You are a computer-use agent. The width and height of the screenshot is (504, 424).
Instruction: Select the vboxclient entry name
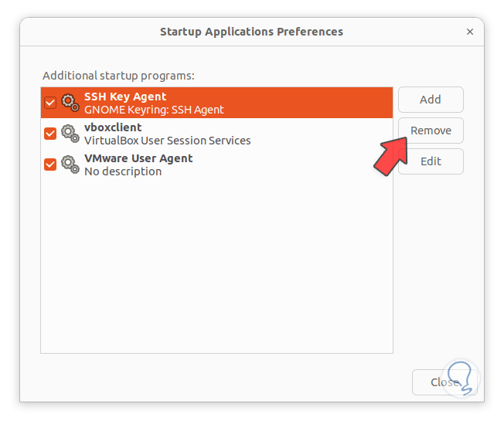pos(113,127)
